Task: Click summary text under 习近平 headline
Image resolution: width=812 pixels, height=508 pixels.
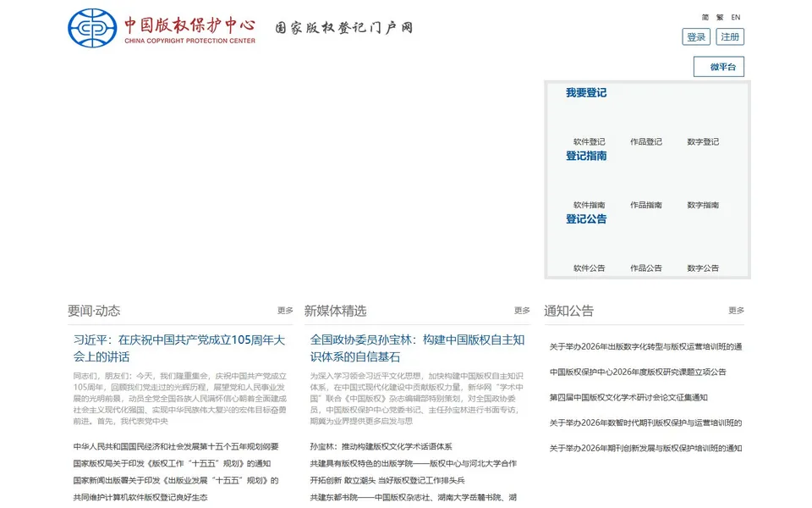Action: tap(179, 399)
